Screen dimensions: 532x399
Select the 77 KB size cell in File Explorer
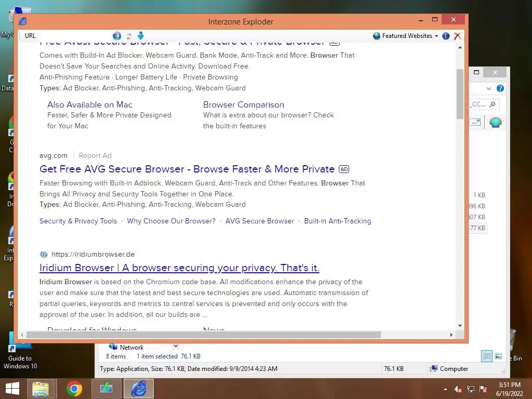point(477,228)
